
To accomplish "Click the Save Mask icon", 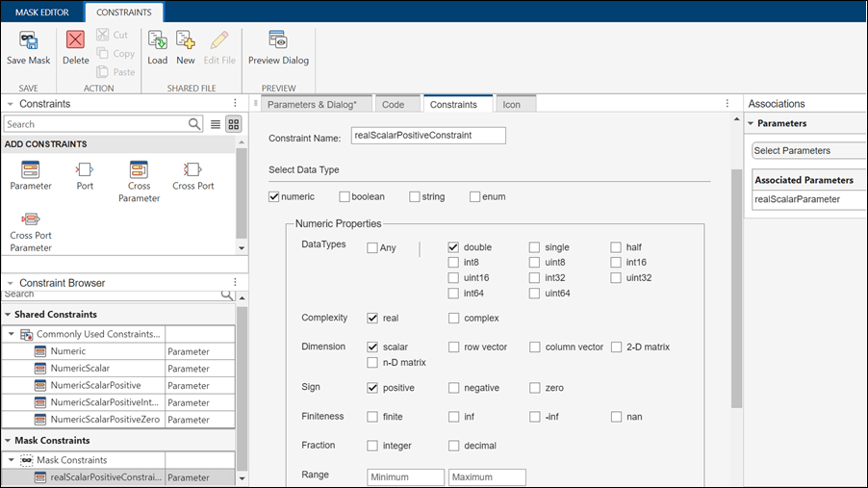I will pyautogui.click(x=28, y=40).
